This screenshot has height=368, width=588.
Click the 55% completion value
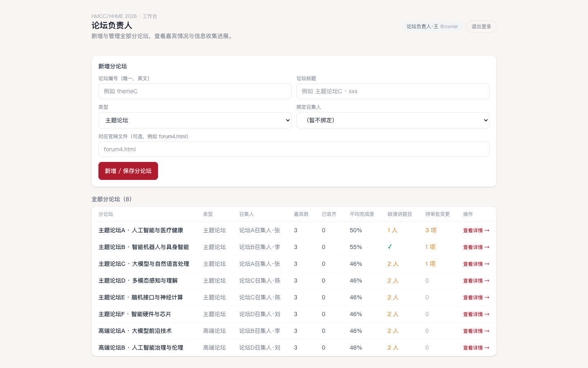point(356,247)
